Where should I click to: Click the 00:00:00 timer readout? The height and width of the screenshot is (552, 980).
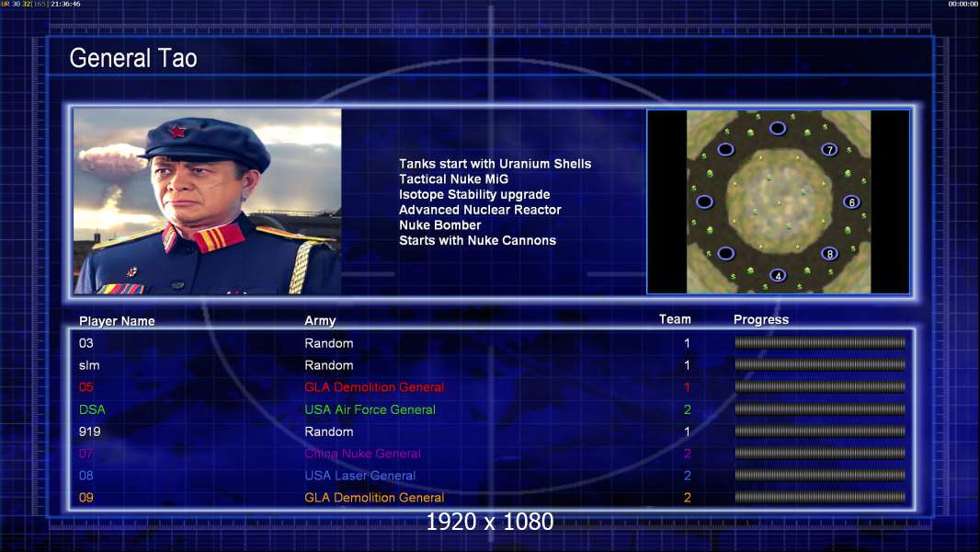963,4
